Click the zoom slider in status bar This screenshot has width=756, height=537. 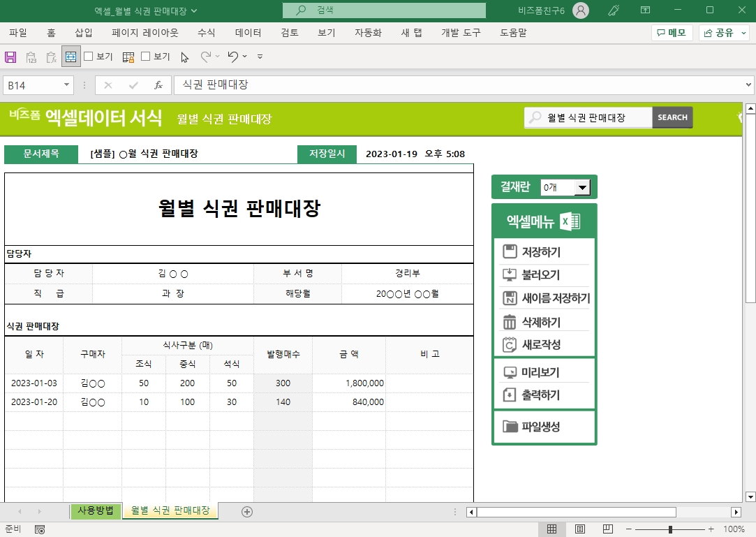click(x=670, y=529)
